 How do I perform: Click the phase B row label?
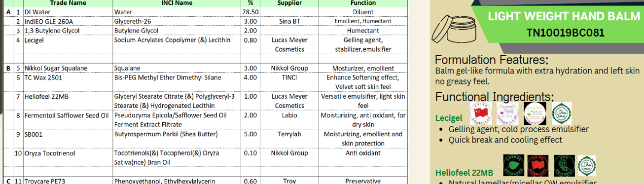pyautogui.click(x=8, y=68)
